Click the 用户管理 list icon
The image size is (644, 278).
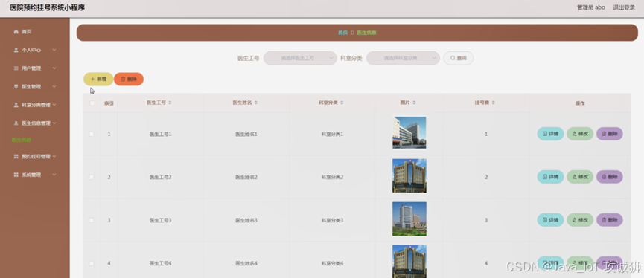pos(16,68)
